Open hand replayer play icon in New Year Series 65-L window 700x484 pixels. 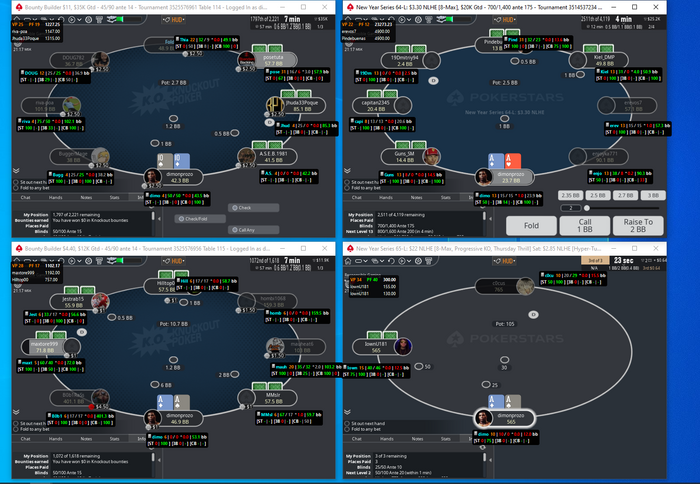click(x=402, y=261)
